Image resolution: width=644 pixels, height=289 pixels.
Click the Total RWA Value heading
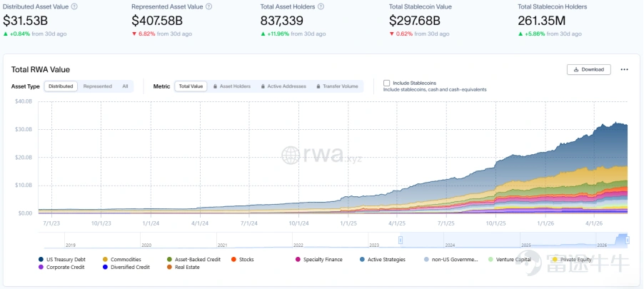coord(41,69)
